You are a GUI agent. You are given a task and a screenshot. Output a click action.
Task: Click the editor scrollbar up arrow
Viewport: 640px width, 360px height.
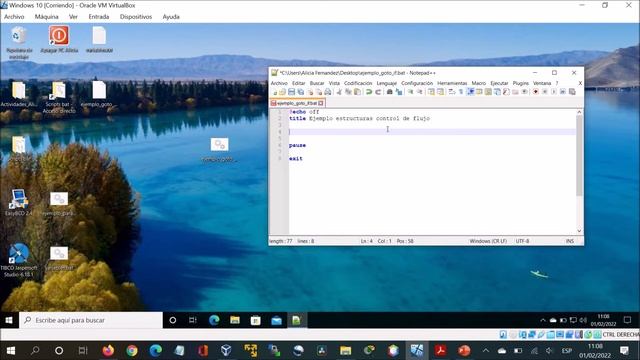pyautogui.click(x=579, y=112)
